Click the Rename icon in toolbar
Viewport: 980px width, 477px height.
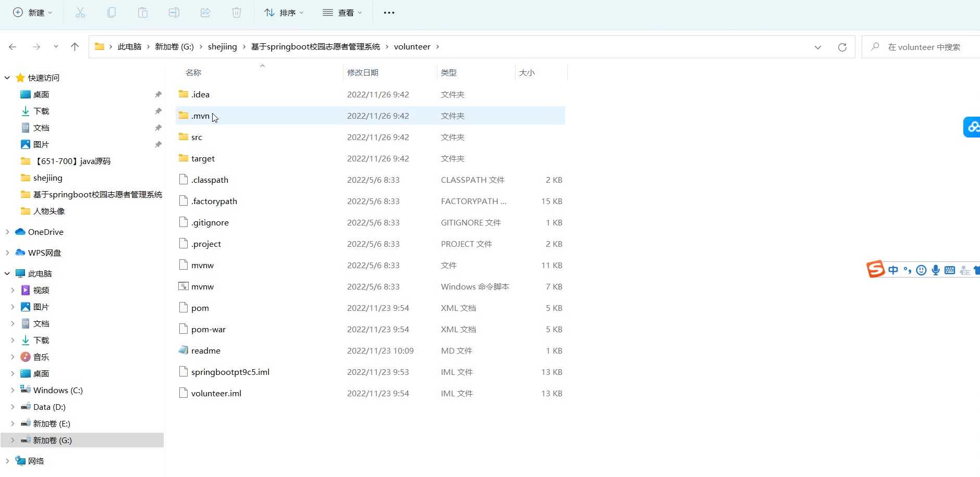point(174,12)
